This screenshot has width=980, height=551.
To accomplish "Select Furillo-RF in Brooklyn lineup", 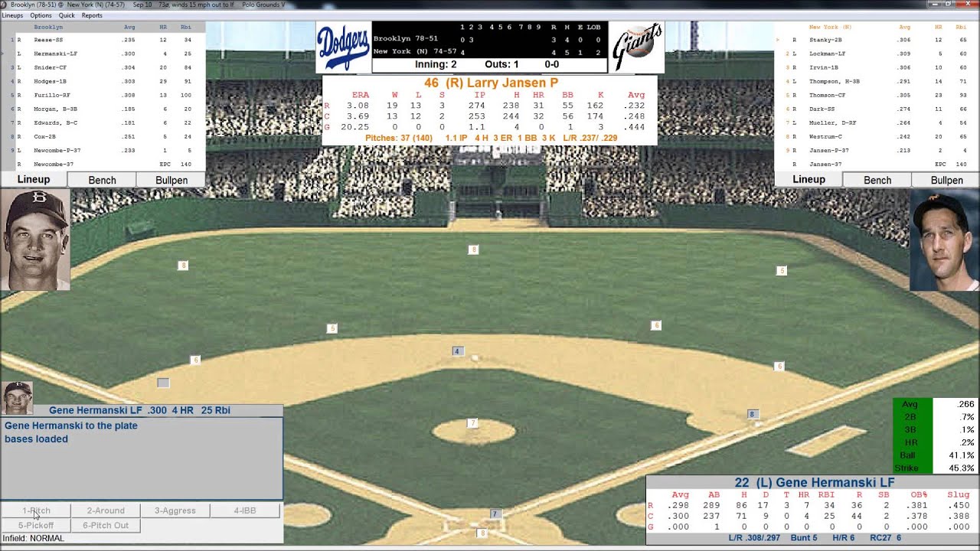I will click(103, 95).
